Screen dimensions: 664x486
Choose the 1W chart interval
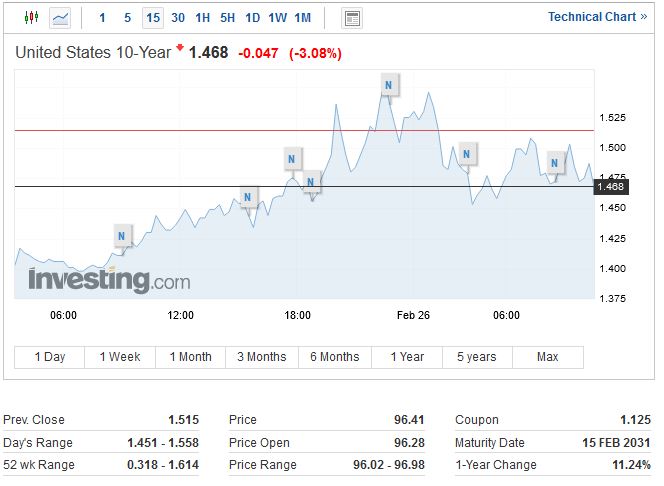[x=277, y=18]
